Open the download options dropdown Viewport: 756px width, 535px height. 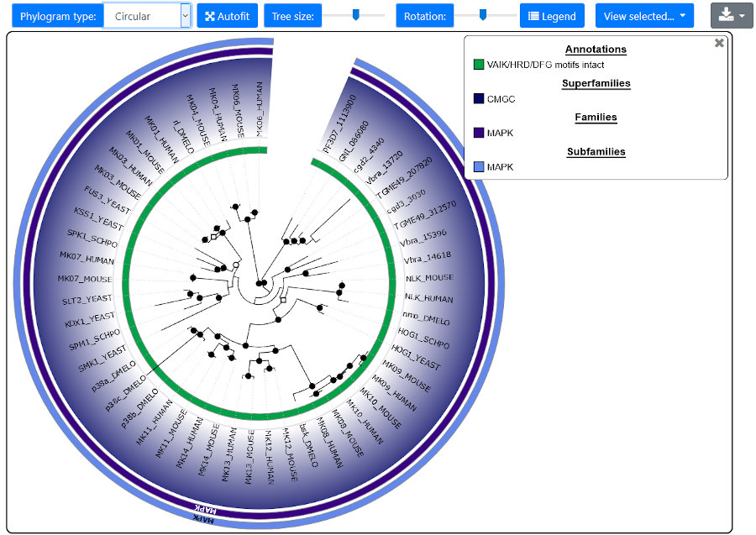tap(732, 16)
